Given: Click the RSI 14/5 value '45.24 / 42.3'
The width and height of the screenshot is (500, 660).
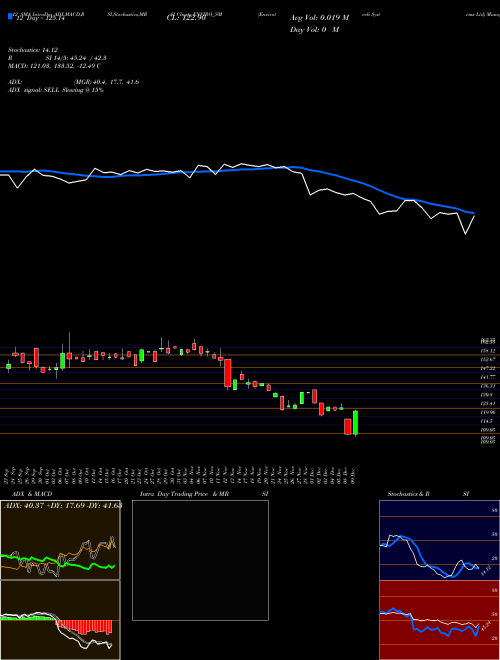Looking at the screenshot, I should coord(89,58).
